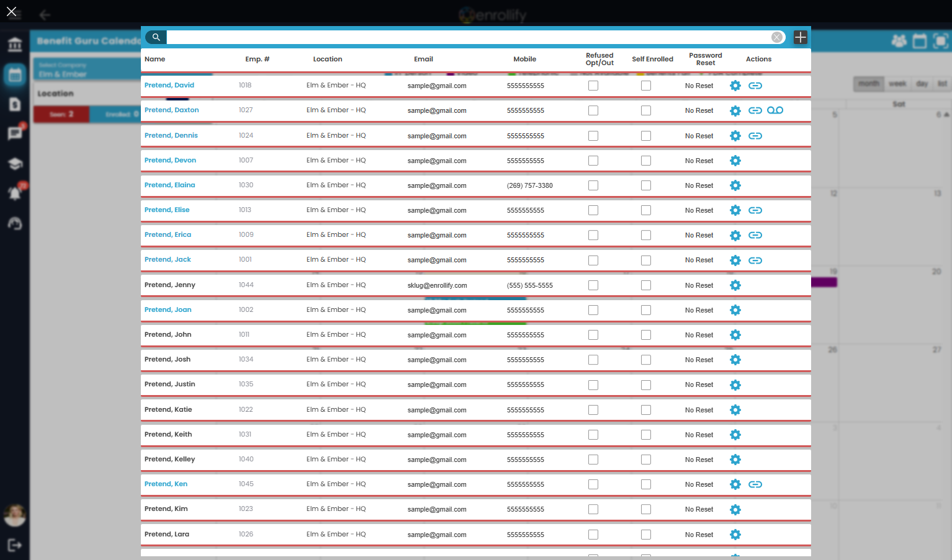Click voicemail icon for Pretend, Daxton
952x560 pixels.
coord(775,110)
